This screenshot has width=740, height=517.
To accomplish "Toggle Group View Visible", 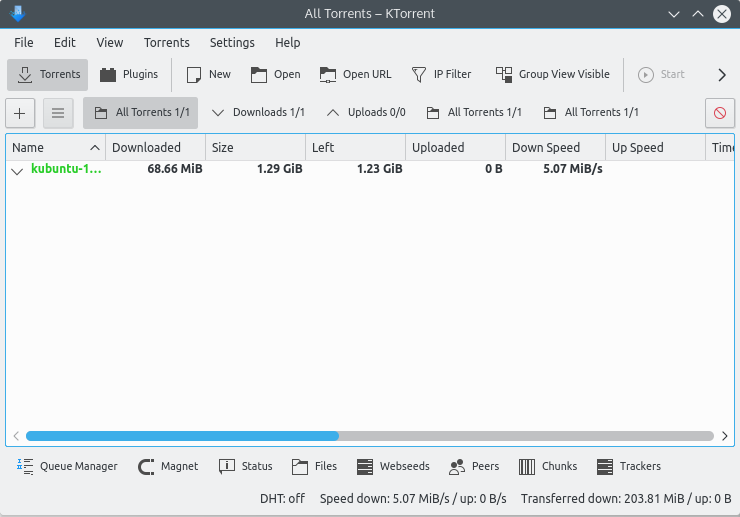I will pyautogui.click(x=552, y=74).
